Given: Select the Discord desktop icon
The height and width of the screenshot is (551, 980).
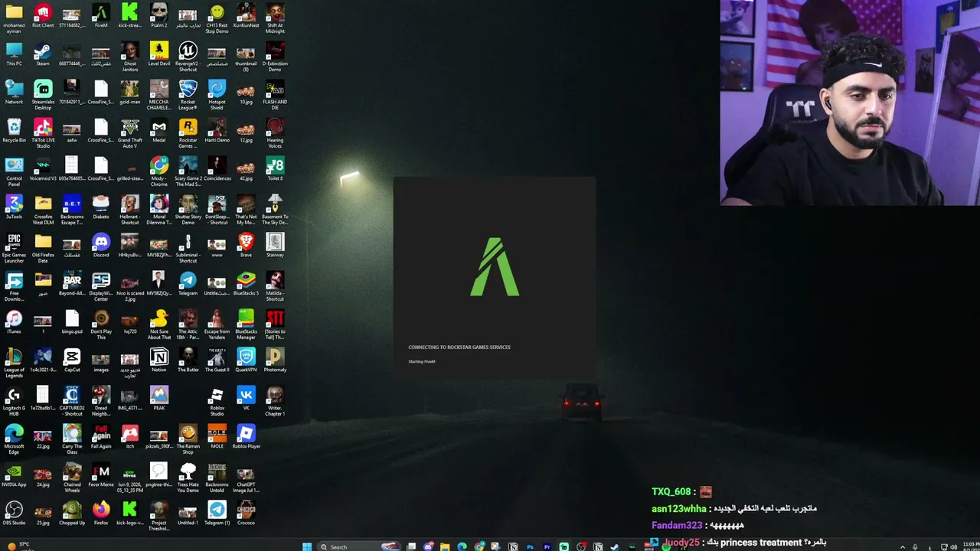Looking at the screenshot, I should (x=101, y=246).
